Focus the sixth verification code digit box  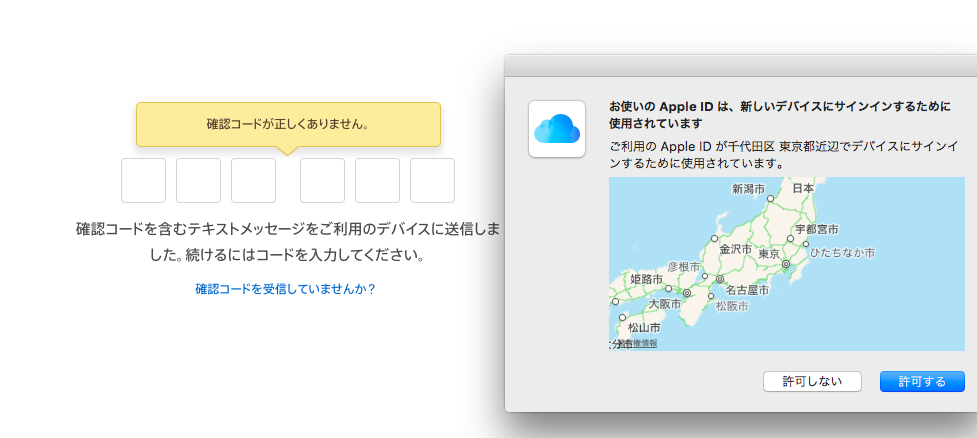[x=432, y=181]
